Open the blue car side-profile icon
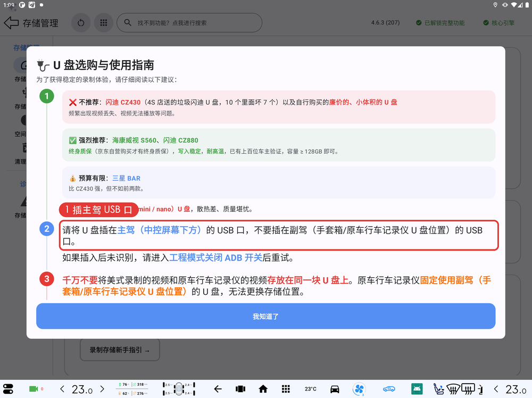 389,389
